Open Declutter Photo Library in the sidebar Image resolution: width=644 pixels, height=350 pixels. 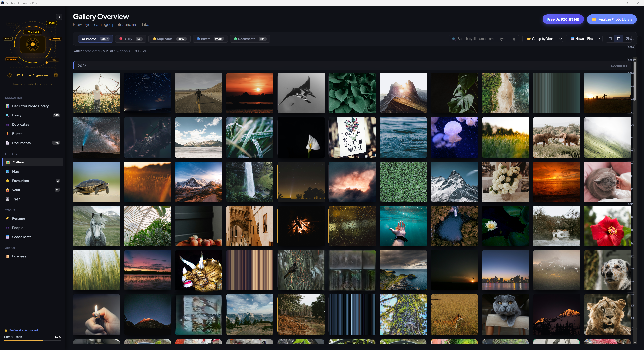click(x=33, y=106)
